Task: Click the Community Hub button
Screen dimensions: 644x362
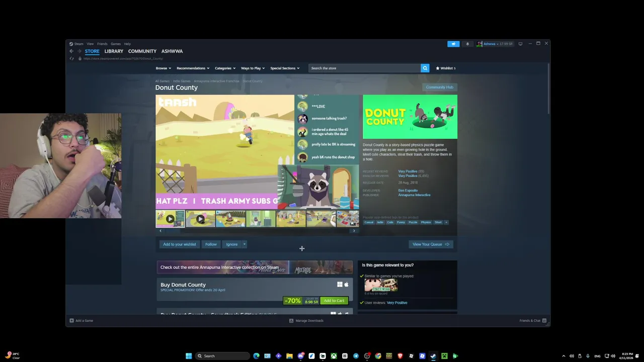Action: 440,87
